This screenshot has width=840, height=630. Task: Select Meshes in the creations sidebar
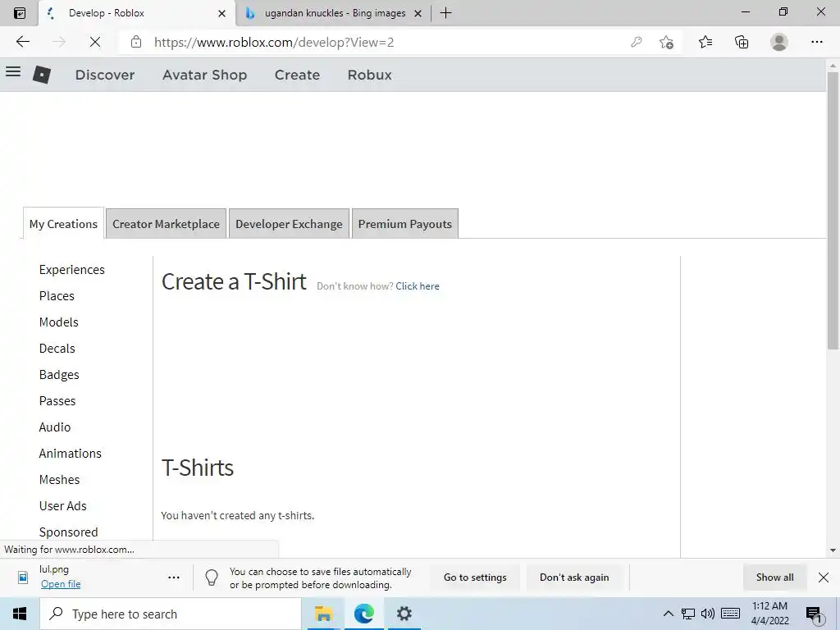click(x=59, y=480)
